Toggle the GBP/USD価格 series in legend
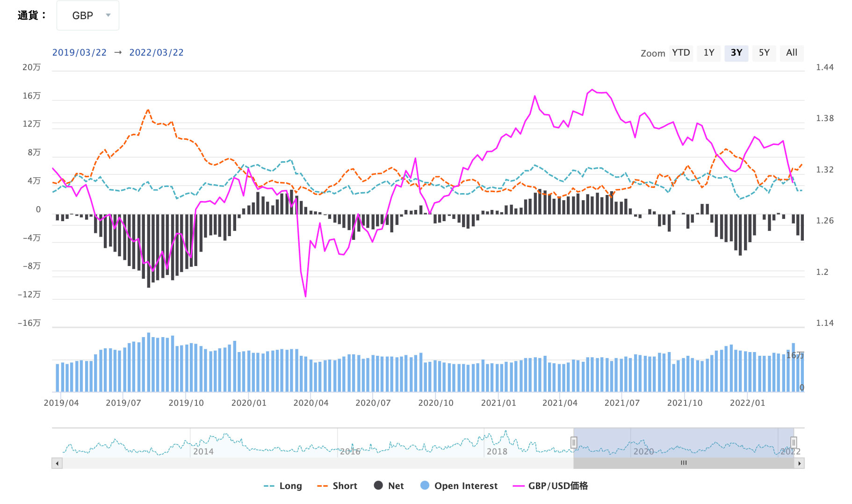 pyautogui.click(x=550, y=486)
